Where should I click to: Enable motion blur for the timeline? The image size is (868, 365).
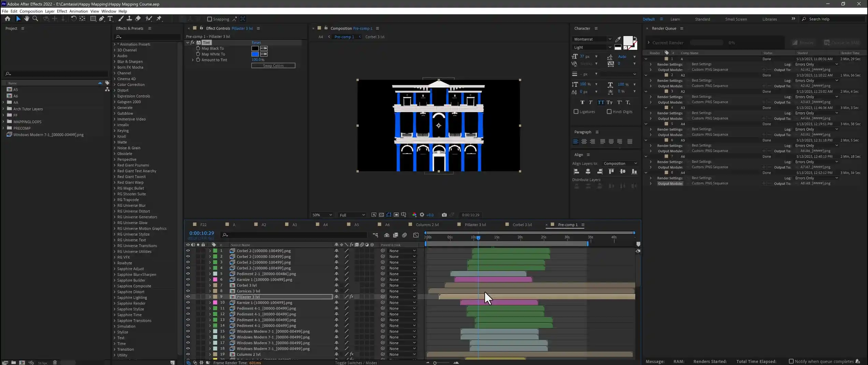[404, 235]
